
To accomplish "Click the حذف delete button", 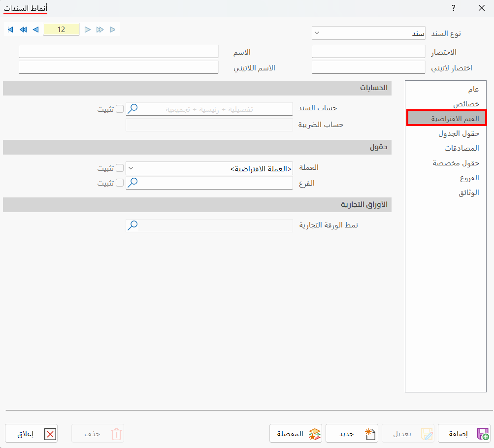I will (x=98, y=434).
